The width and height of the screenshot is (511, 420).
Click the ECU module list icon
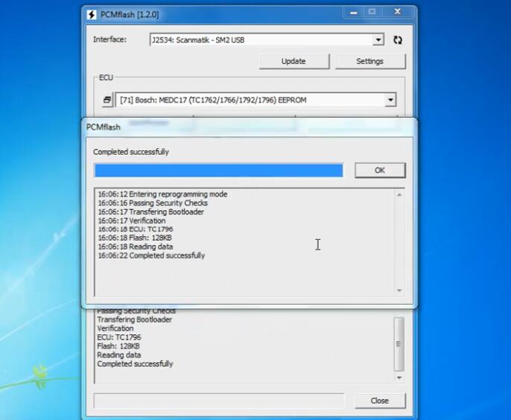coord(107,100)
